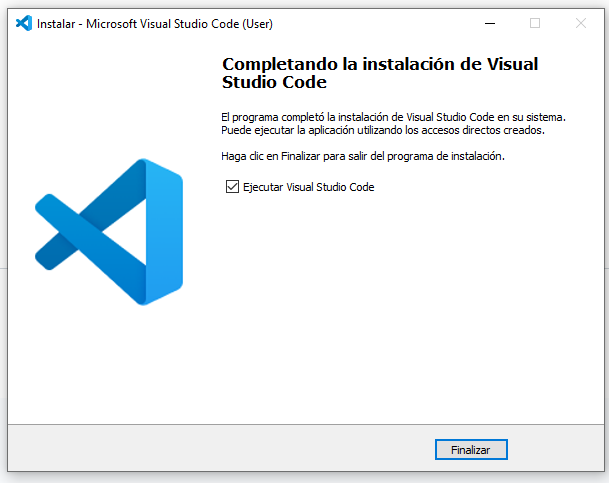Close the installer with the X button

click(x=581, y=23)
